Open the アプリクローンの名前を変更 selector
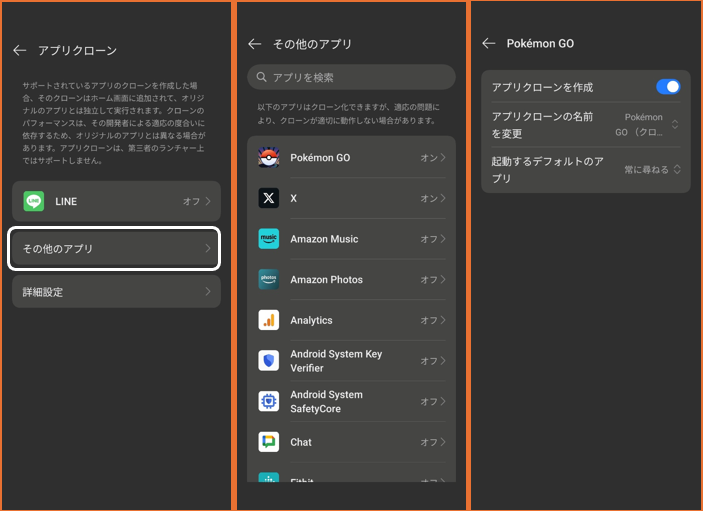 [x=650, y=124]
